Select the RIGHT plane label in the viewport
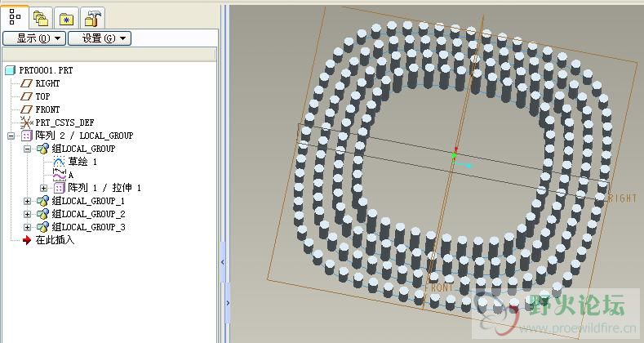Viewport: 644px width, 343px height. [x=623, y=198]
